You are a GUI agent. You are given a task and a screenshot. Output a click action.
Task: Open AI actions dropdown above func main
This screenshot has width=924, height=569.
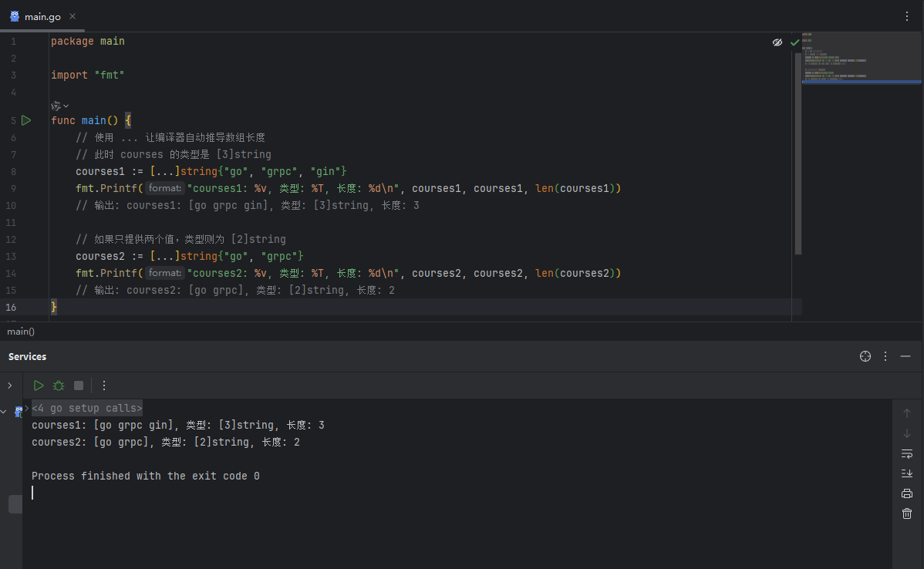click(x=60, y=106)
